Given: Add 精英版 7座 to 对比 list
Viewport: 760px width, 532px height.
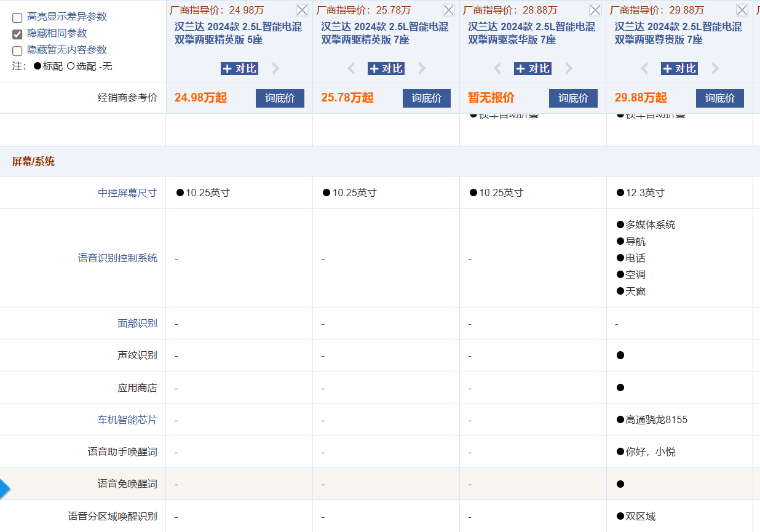Looking at the screenshot, I should [386, 68].
